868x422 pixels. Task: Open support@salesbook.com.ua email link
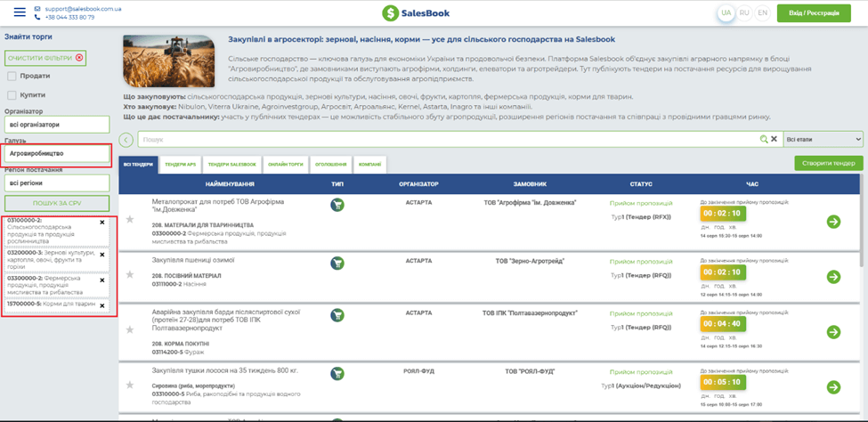83,9
